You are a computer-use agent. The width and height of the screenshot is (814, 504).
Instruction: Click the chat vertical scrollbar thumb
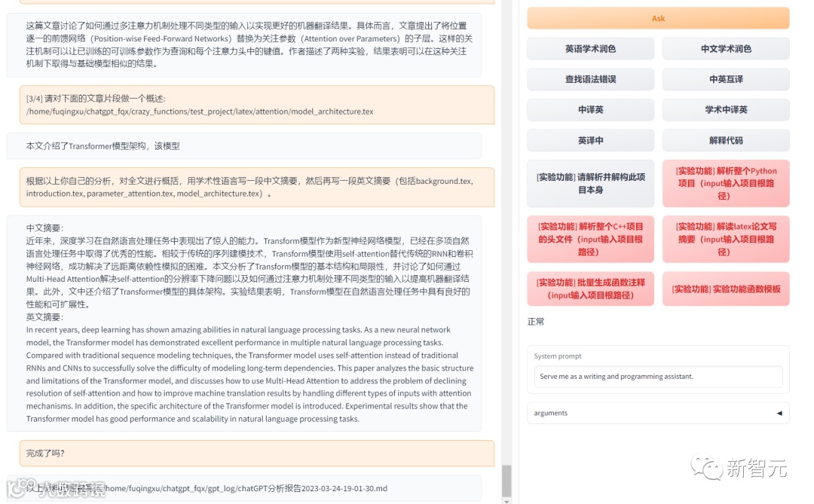pos(506,481)
